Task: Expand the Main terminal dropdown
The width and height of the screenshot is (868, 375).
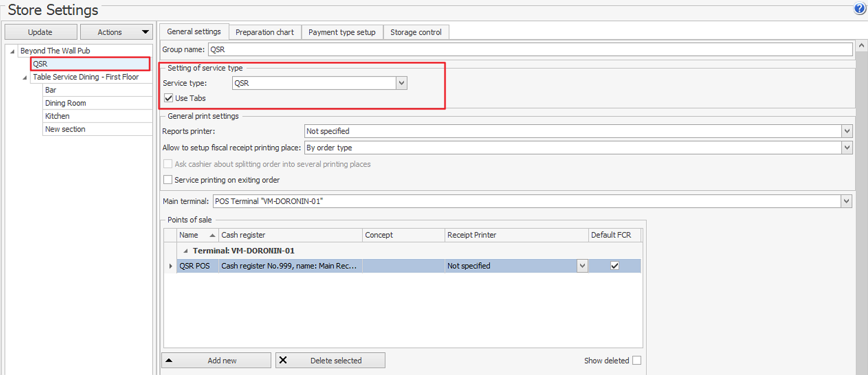Action: click(846, 201)
